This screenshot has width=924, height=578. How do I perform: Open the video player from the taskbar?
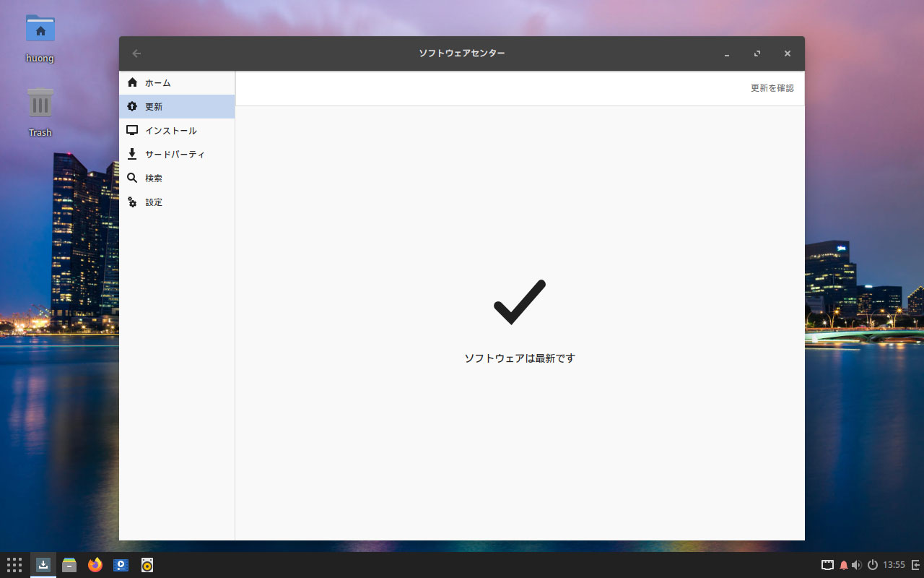point(121,565)
